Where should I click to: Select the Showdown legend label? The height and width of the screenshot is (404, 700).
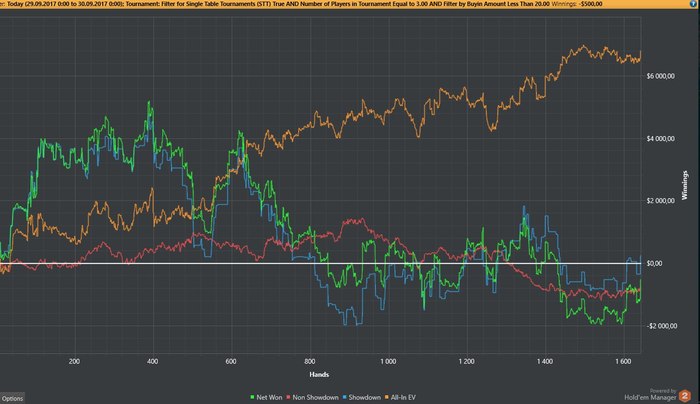point(364,397)
